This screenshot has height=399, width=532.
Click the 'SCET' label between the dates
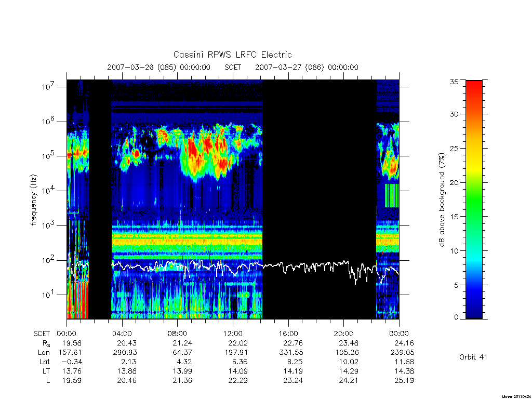pos(233,67)
